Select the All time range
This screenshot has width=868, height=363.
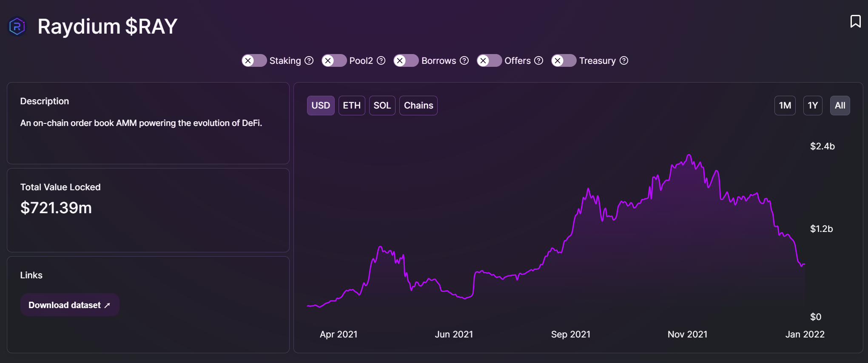click(840, 106)
